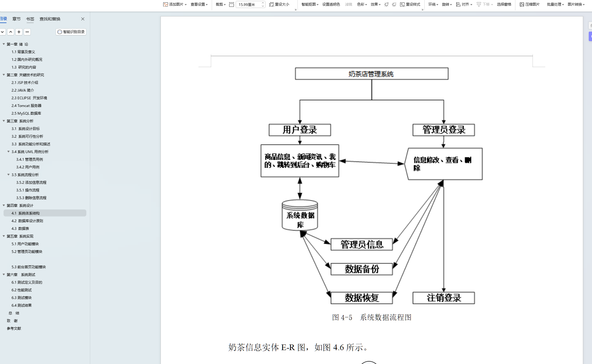Screen dimensions: 592x364
Task: Collapse 第三章 系统分析 node
Action: (x=4, y=121)
